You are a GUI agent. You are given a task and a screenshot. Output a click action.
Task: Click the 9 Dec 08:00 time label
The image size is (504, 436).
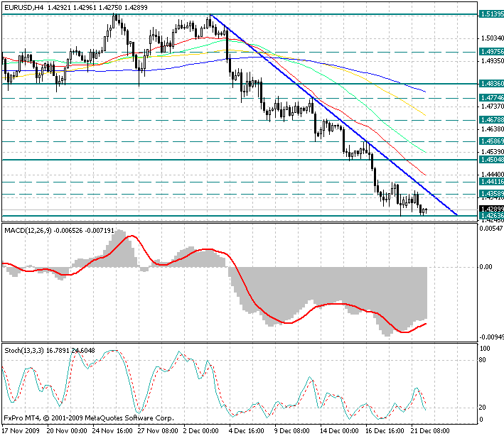click(x=292, y=430)
